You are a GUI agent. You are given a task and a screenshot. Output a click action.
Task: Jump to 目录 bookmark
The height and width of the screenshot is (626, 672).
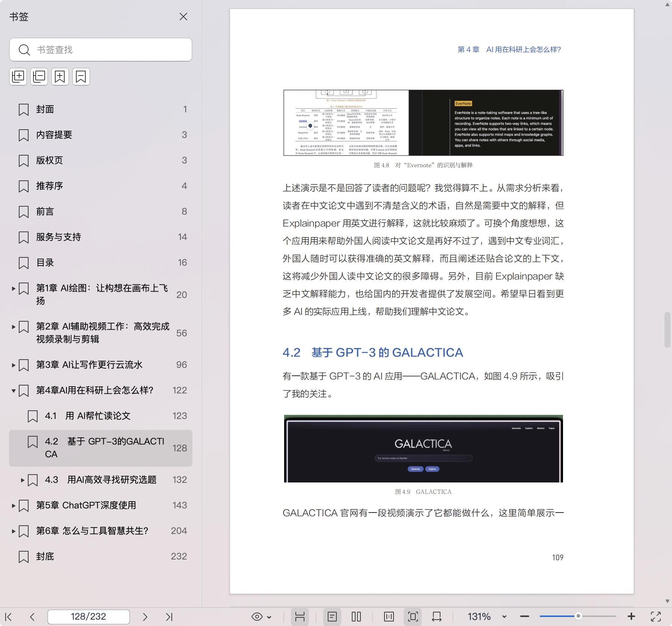pos(101,263)
